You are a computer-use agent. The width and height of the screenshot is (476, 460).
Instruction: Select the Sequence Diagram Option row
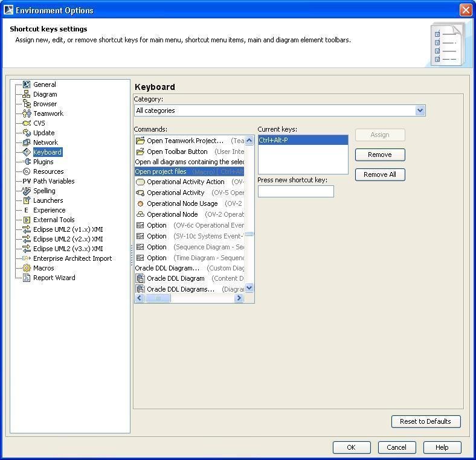pos(190,248)
